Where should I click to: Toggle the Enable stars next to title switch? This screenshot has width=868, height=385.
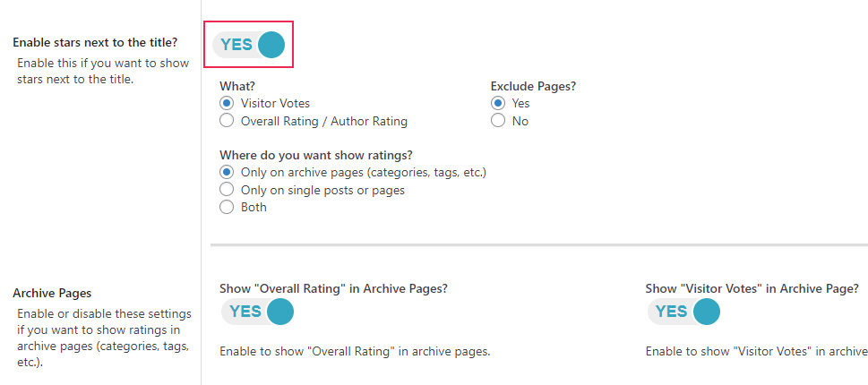[x=248, y=45]
